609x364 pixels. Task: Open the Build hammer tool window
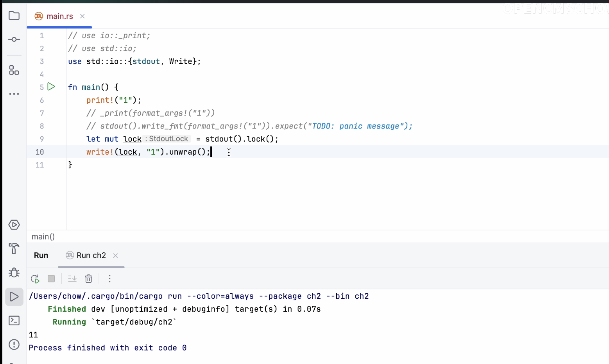14,248
